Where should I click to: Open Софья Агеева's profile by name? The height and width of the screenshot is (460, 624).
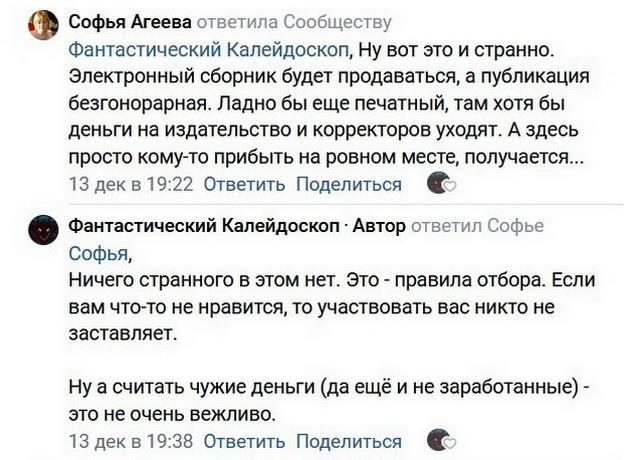tap(129, 22)
